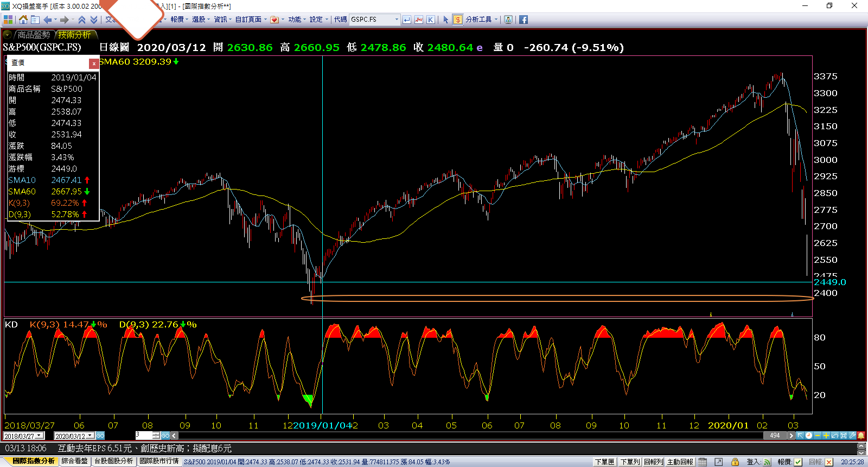Click the 主動回報 button
This screenshot has width=868, height=467.
pyautogui.click(x=680, y=462)
